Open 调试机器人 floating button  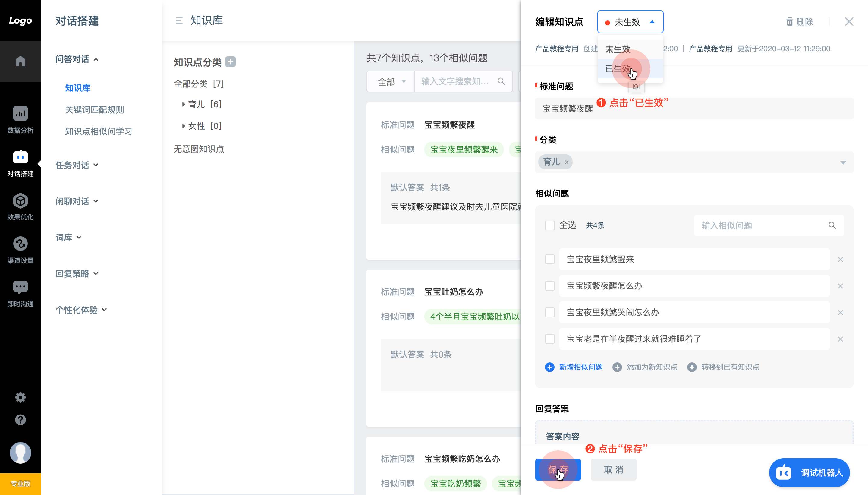coord(809,473)
